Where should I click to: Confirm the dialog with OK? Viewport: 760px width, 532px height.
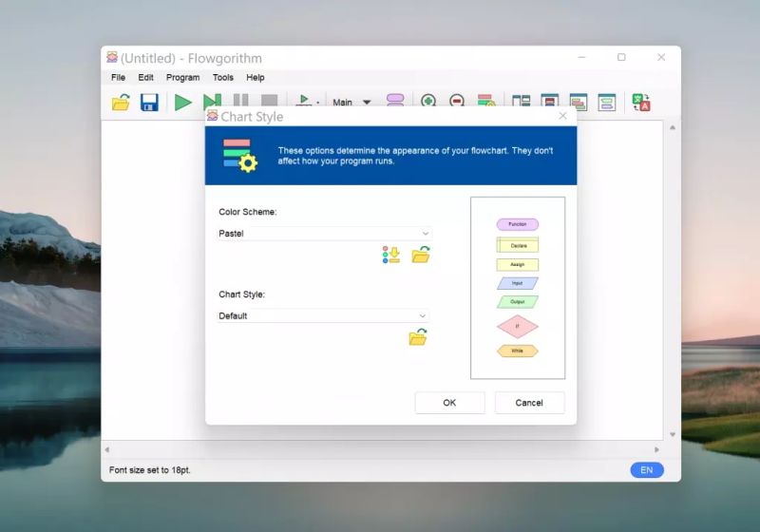tap(449, 403)
